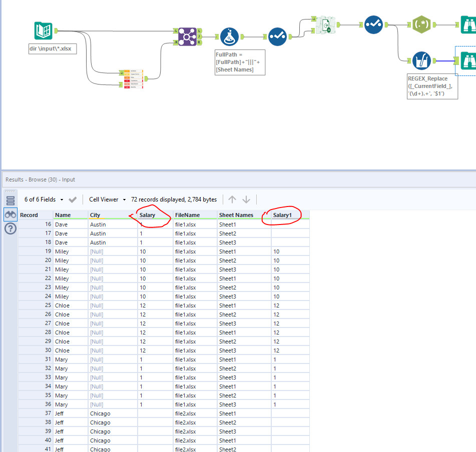
Task: Open the selected Browse tool with dashed outline
Action: pos(469,60)
